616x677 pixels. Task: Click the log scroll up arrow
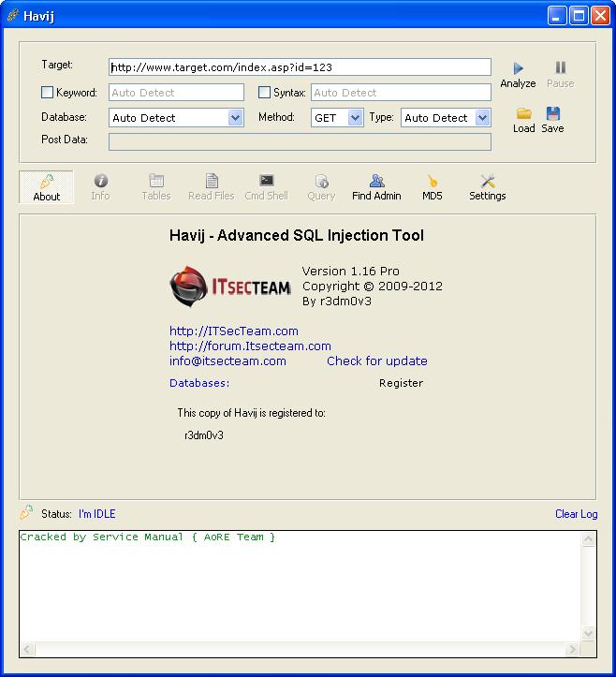[588, 538]
